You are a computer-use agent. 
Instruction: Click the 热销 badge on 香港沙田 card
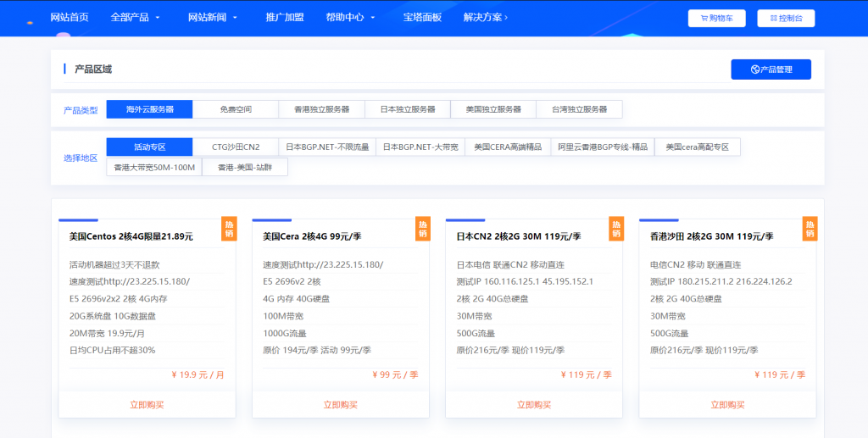[x=810, y=229]
